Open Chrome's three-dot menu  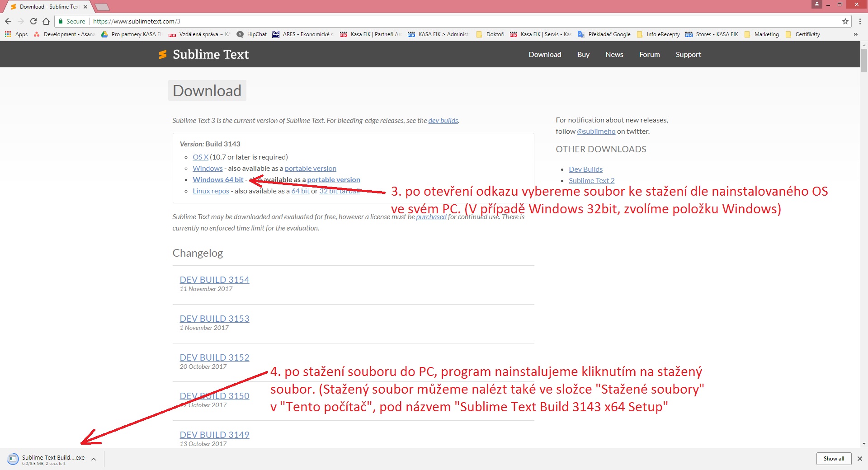tap(860, 21)
